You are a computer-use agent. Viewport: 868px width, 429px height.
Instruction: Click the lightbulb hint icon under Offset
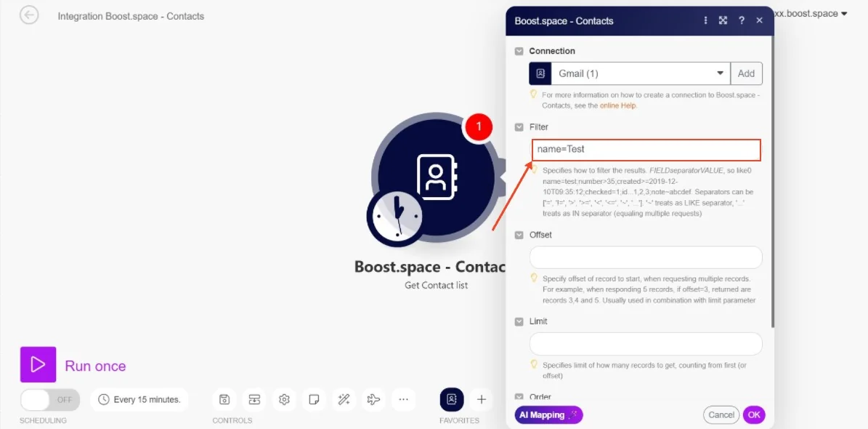click(x=534, y=278)
